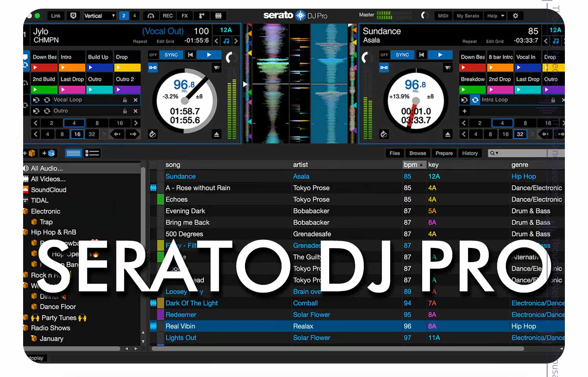588x377 pixels.
Task: Toggle the lock on the Vocal Loop
Action: point(125,100)
